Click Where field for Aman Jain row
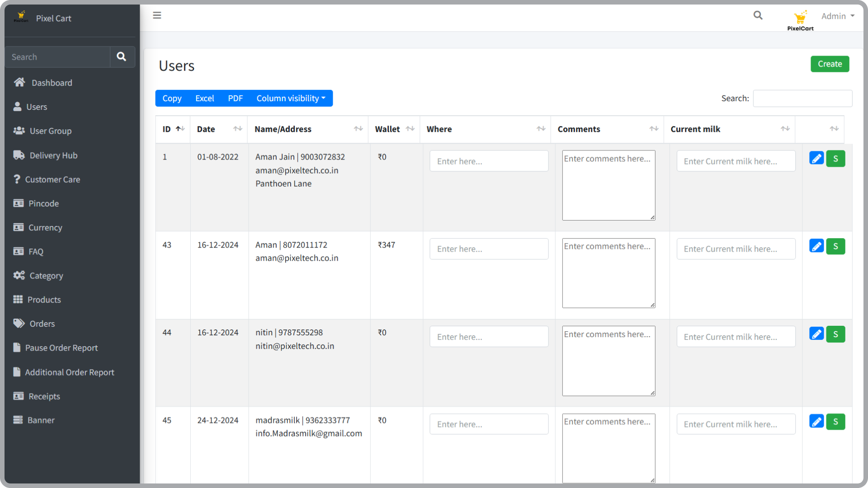868x488 pixels. pos(489,161)
